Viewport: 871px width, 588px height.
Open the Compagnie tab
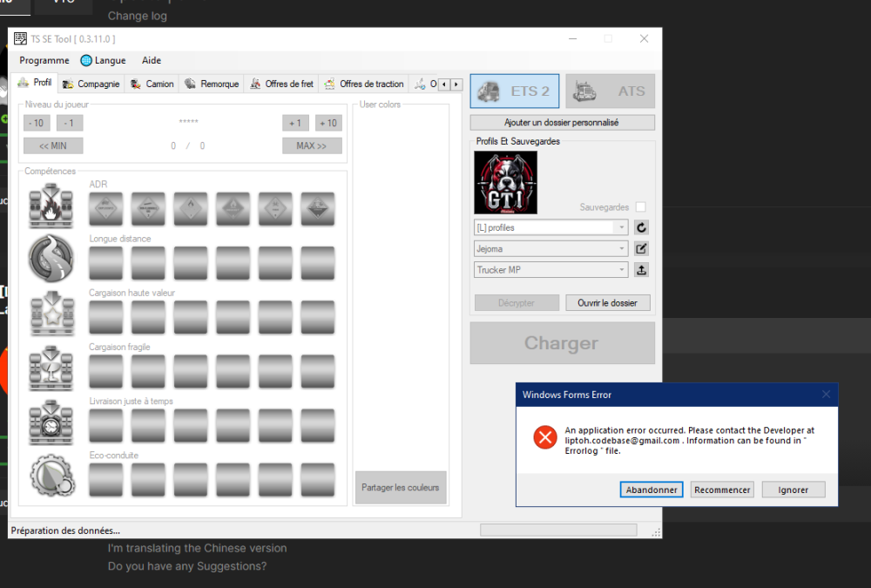[91, 84]
